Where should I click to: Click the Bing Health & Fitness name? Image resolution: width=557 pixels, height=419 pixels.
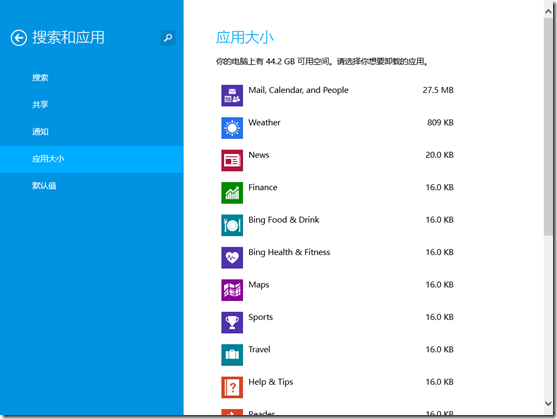point(289,252)
